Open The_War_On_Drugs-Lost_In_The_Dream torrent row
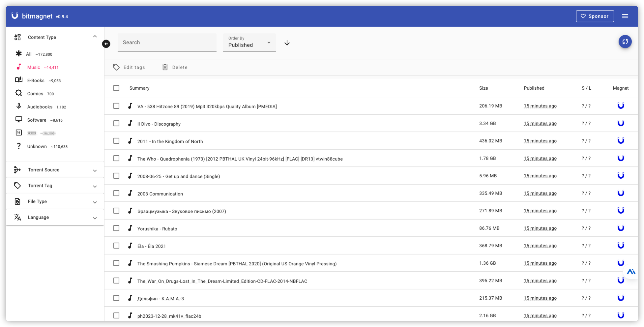Image resolution: width=644 pixels, height=327 pixels. (x=371, y=281)
